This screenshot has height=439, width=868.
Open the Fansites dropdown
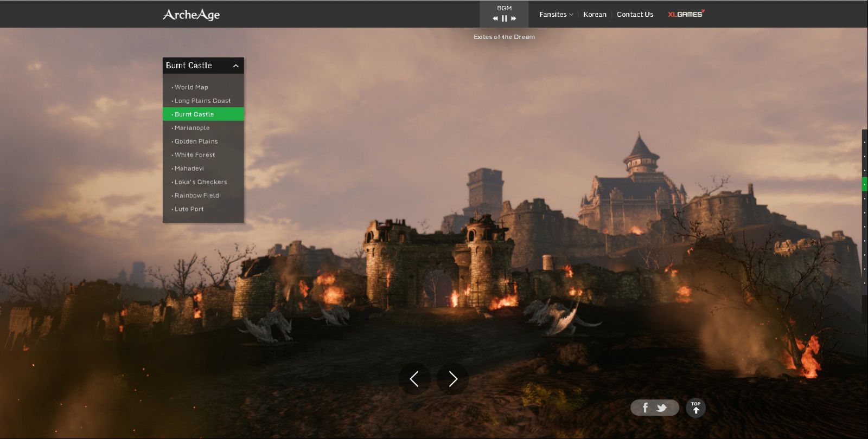(x=556, y=15)
